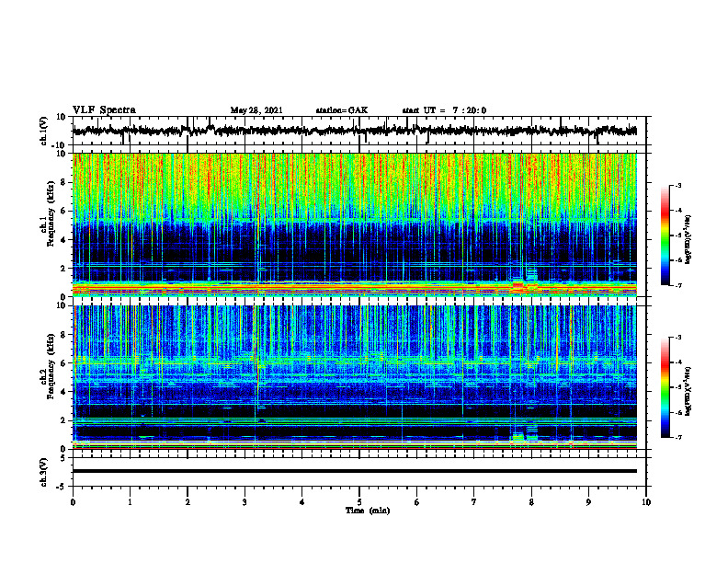The width and height of the screenshot is (728, 563).
Task: Click the ch.1 spectrogram panel
Action: click(x=354, y=224)
